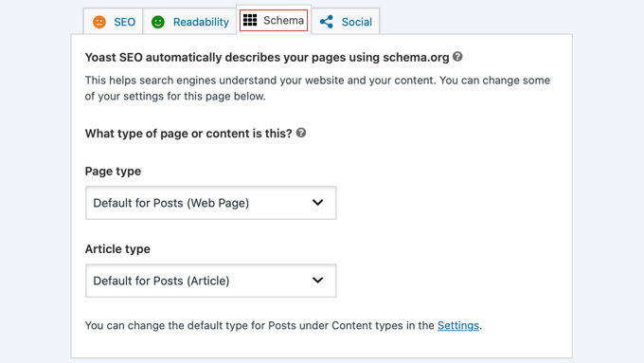Click the orange SEO score face icon
Screen dimensions: 644x363
pos(99,22)
